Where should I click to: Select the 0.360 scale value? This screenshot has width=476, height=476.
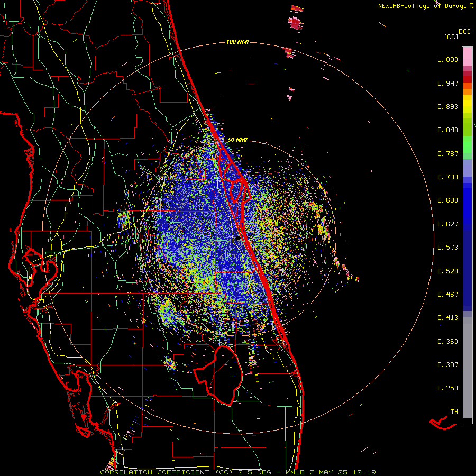tap(448, 342)
